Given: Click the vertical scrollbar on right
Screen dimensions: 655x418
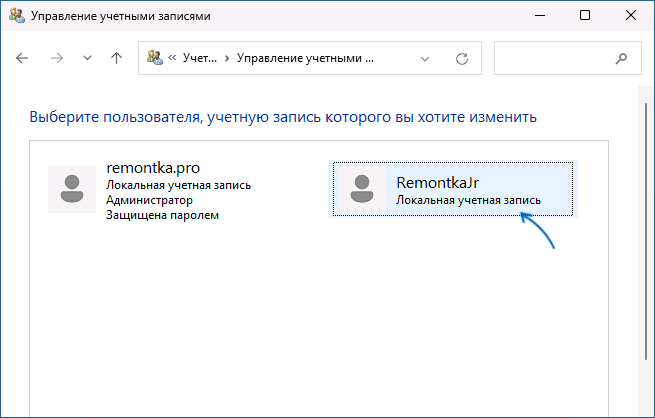Looking at the screenshot, I should tap(646, 232).
